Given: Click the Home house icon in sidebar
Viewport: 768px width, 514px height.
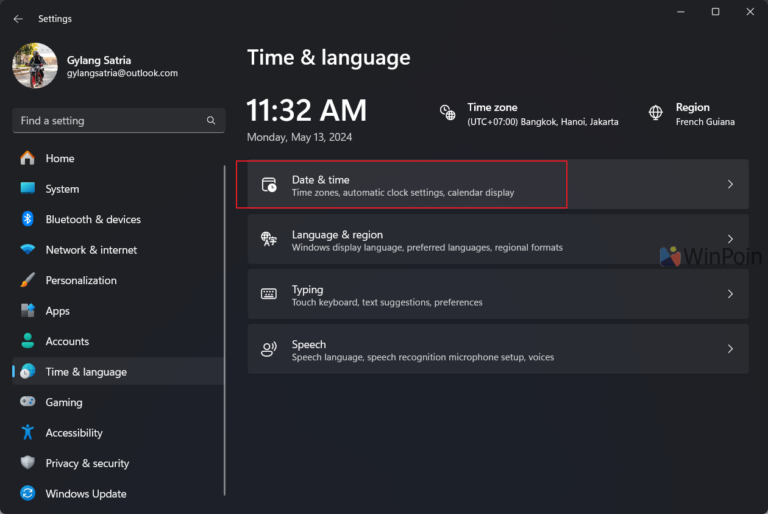Looking at the screenshot, I should [27, 158].
